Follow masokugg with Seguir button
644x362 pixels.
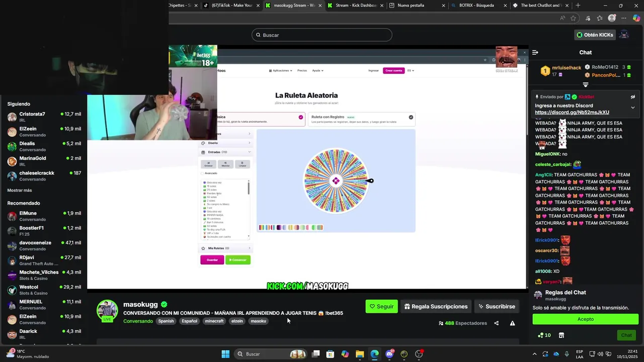(381, 307)
